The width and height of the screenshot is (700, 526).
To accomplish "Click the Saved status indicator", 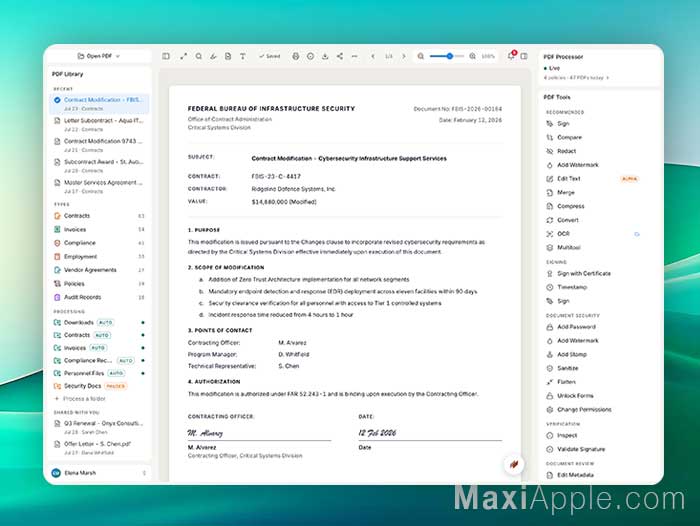I will tap(270, 56).
